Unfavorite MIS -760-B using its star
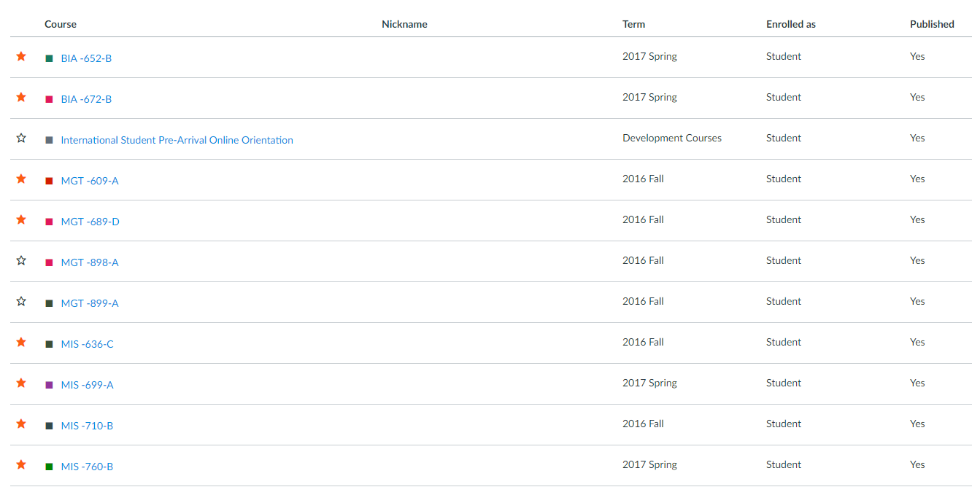This screenshot has height=495, width=980. coord(21,464)
